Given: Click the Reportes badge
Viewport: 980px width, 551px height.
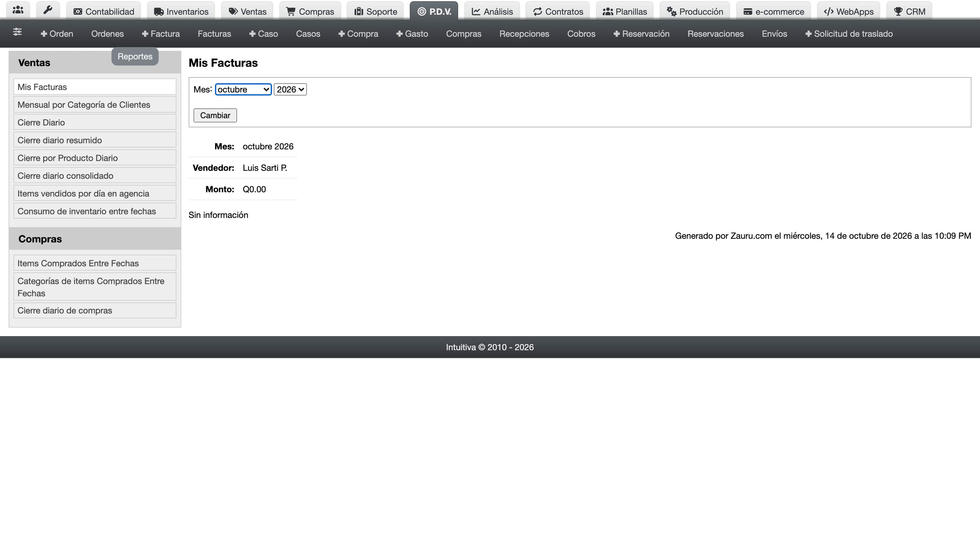Looking at the screenshot, I should pyautogui.click(x=135, y=56).
